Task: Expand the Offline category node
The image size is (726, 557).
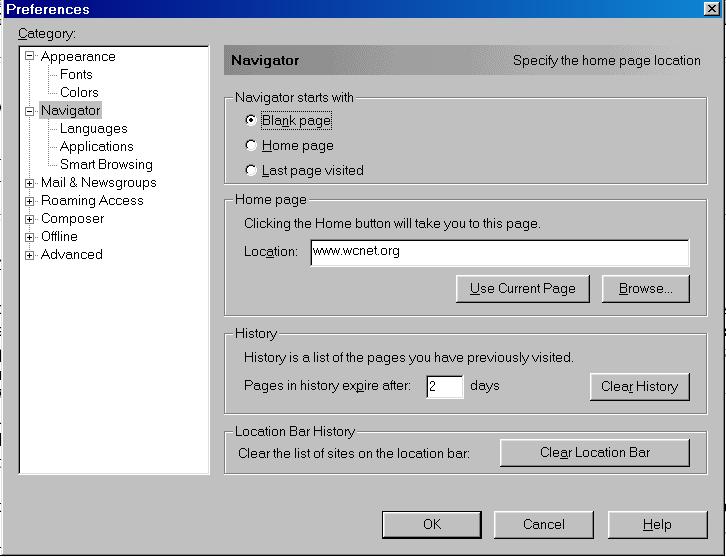Action: coord(30,237)
